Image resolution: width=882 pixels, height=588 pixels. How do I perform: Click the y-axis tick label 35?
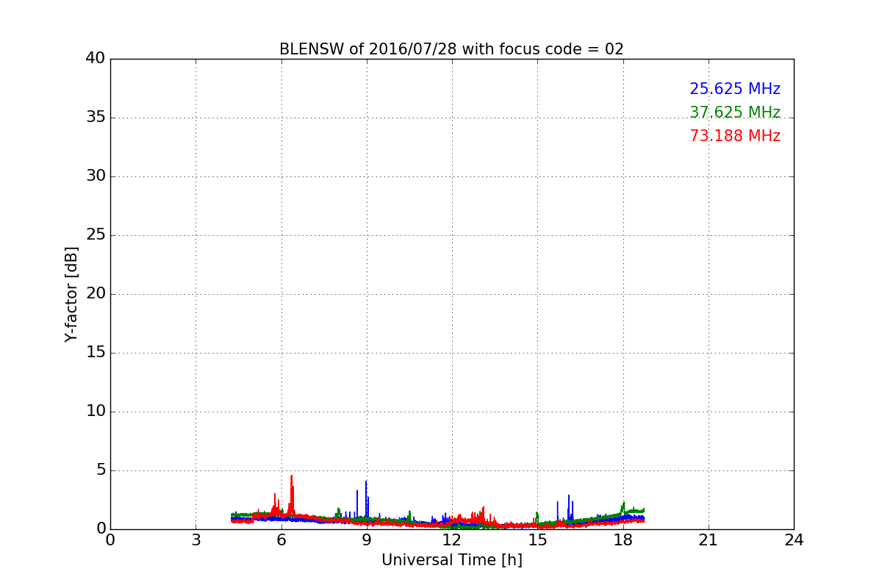[95, 118]
